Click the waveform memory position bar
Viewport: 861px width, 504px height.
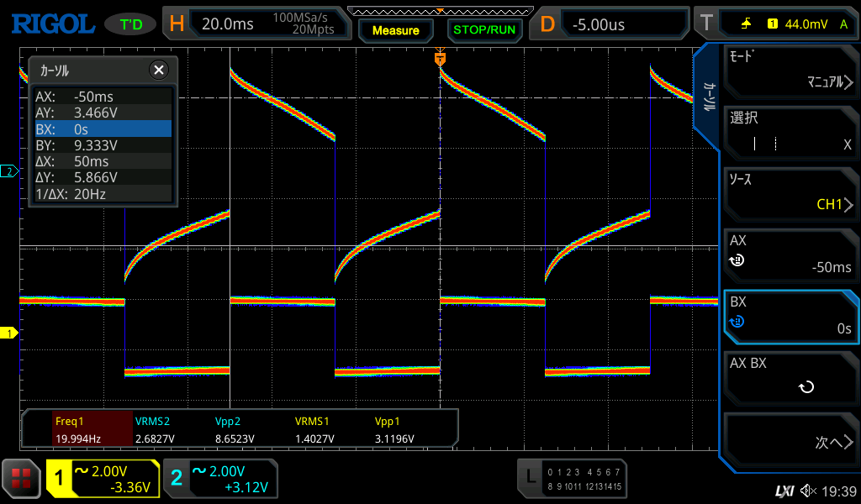(439, 10)
